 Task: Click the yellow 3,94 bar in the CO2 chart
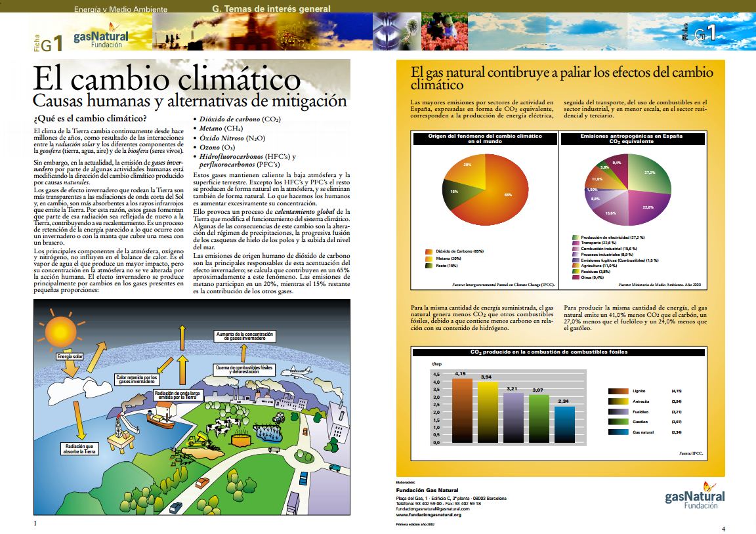(488, 412)
